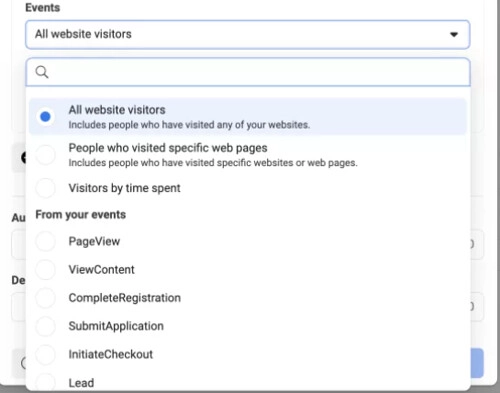500x393 pixels.
Task: Pick the SubmitApplication event radio button
Action: (45, 326)
